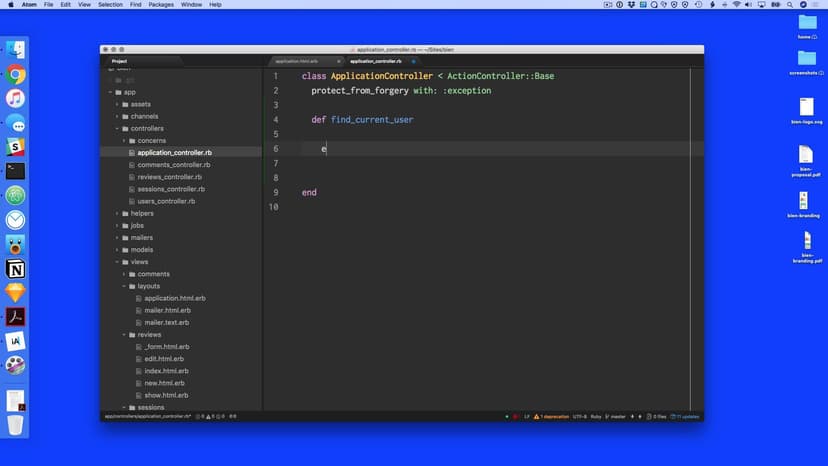Viewport: 828px width, 466px height.
Task: Open users_controller.rb in the tree
Action: click(x=166, y=201)
